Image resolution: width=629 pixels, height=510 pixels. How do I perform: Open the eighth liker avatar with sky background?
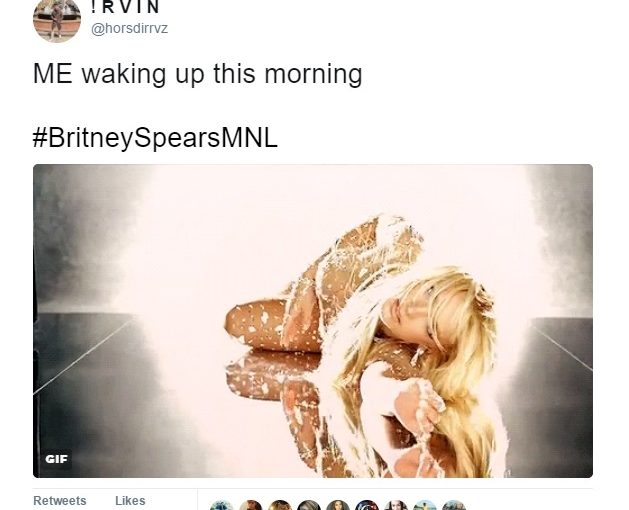tap(425, 505)
